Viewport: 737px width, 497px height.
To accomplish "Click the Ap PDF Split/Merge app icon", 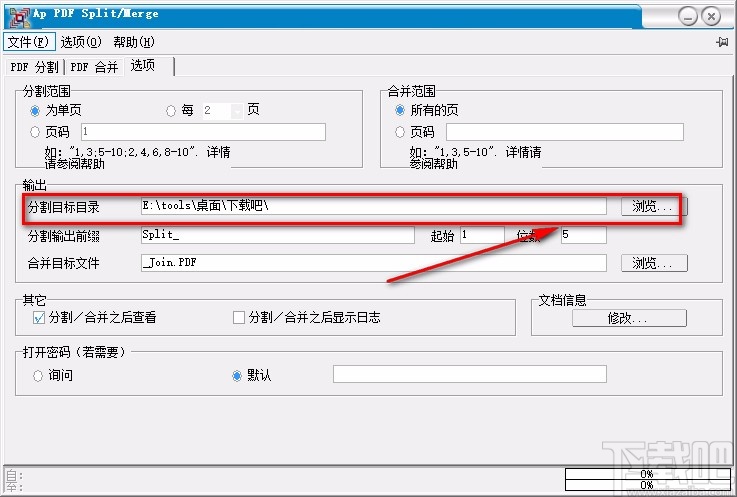I will tap(19, 16).
